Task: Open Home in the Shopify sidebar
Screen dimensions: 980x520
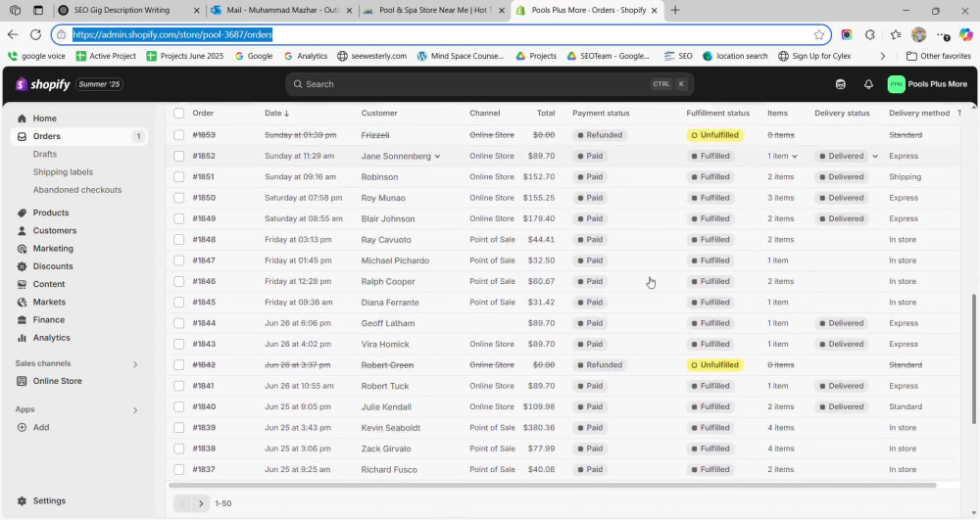Action: point(44,118)
